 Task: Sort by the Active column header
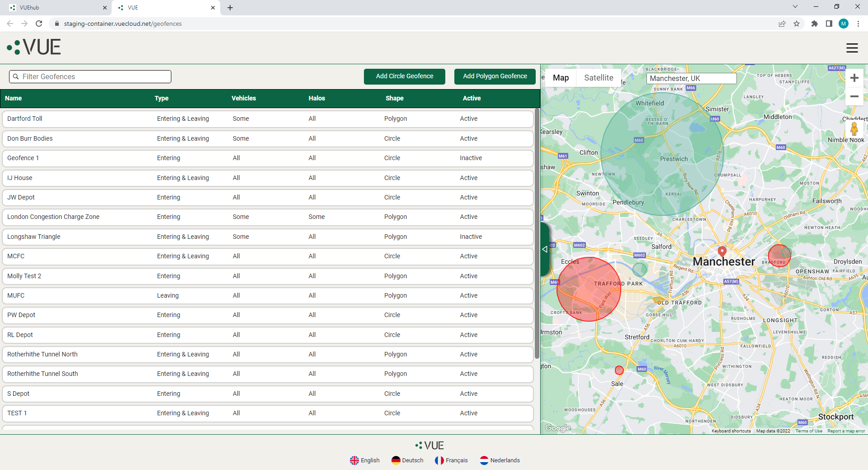(x=472, y=98)
